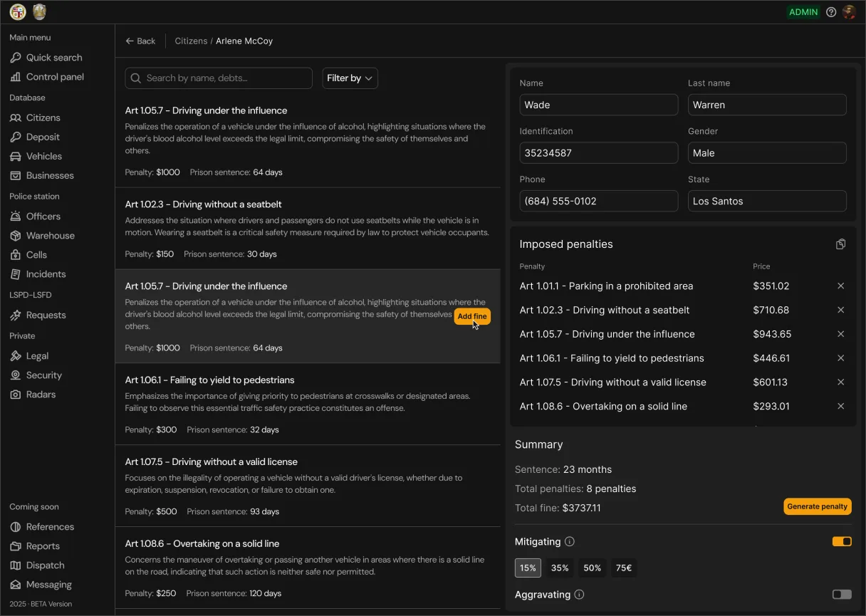Open Messaging in the sidebar

point(41,585)
